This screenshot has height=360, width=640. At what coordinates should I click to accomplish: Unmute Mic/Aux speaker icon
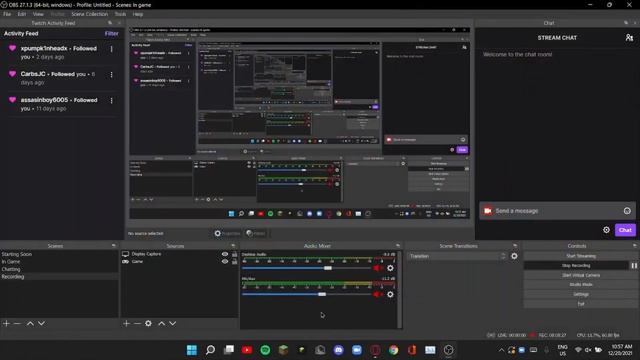click(x=377, y=294)
